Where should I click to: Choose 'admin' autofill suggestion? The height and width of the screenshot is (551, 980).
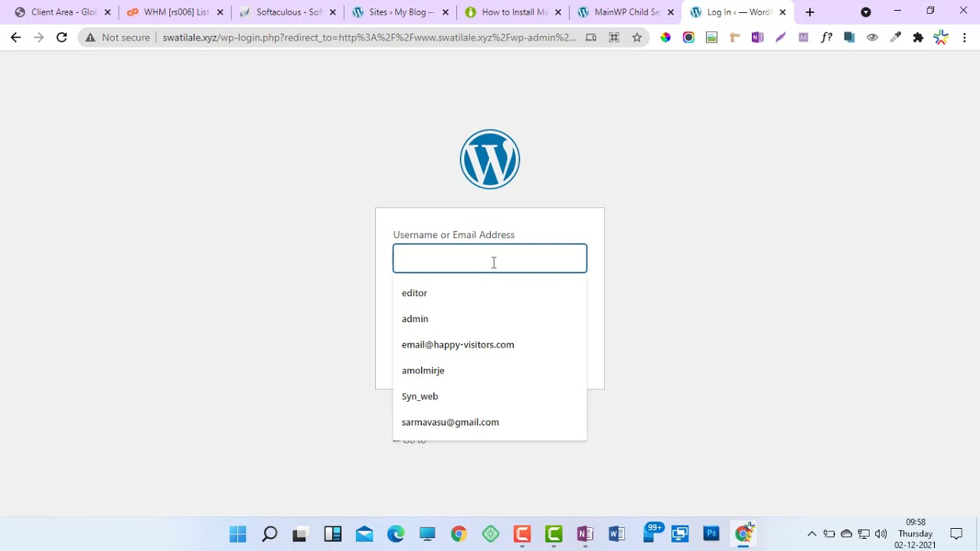pos(490,319)
